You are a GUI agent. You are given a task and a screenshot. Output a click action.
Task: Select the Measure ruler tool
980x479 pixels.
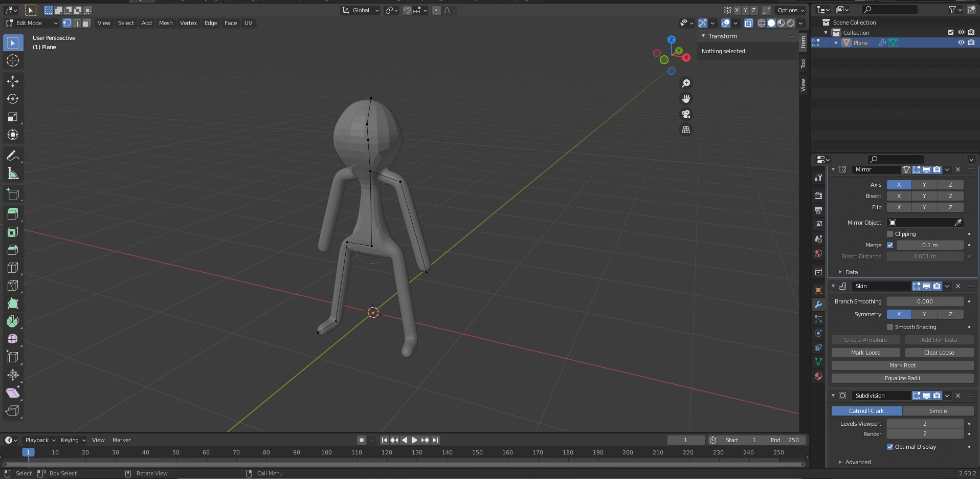click(13, 174)
